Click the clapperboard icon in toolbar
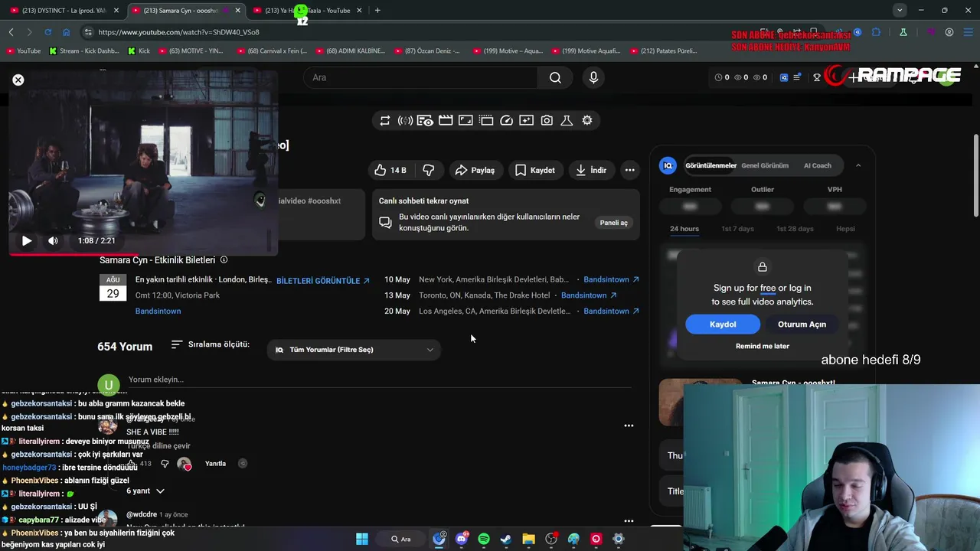 pos(446,120)
